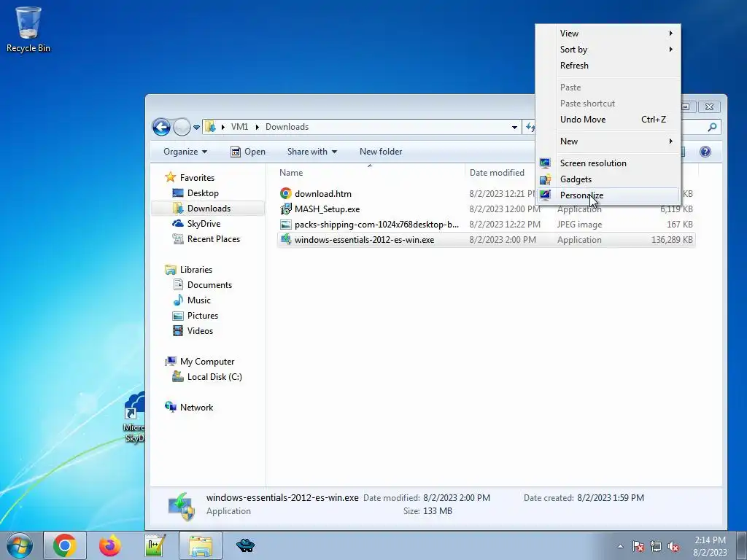Viewport: 747px width, 560px height.
Task: Click the muted volume tray icon
Action: pyautogui.click(x=673, y=546)
